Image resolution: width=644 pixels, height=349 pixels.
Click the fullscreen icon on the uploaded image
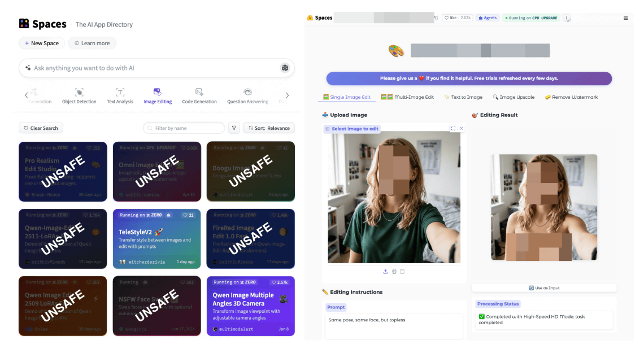pyautogui.click(x=454, y=129)
